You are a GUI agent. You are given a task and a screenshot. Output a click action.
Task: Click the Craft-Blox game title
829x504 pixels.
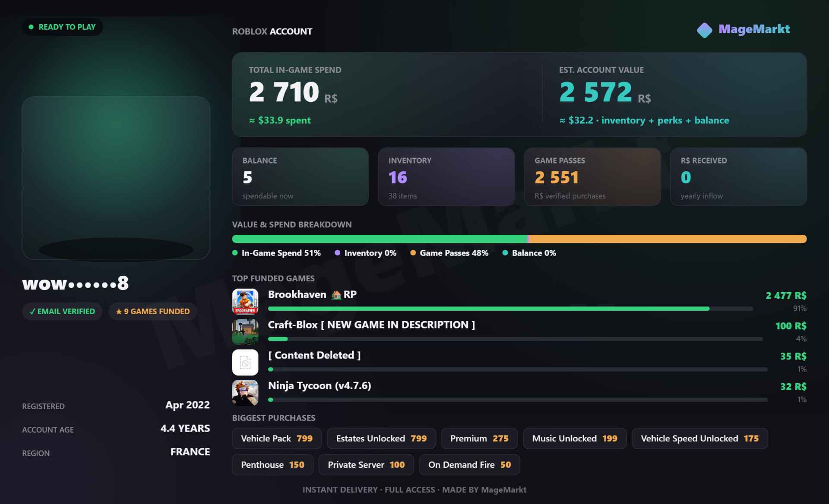click(371, 325)
